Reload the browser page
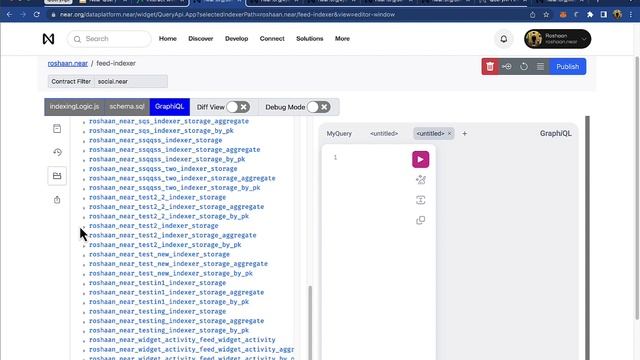The width and height of the screenshot is (640, 360). 36,14
